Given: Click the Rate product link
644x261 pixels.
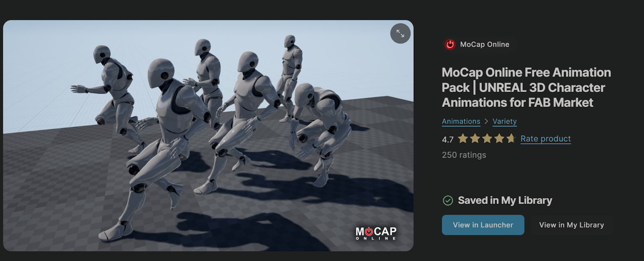Looking at the screenshot, I should point(545,139).
